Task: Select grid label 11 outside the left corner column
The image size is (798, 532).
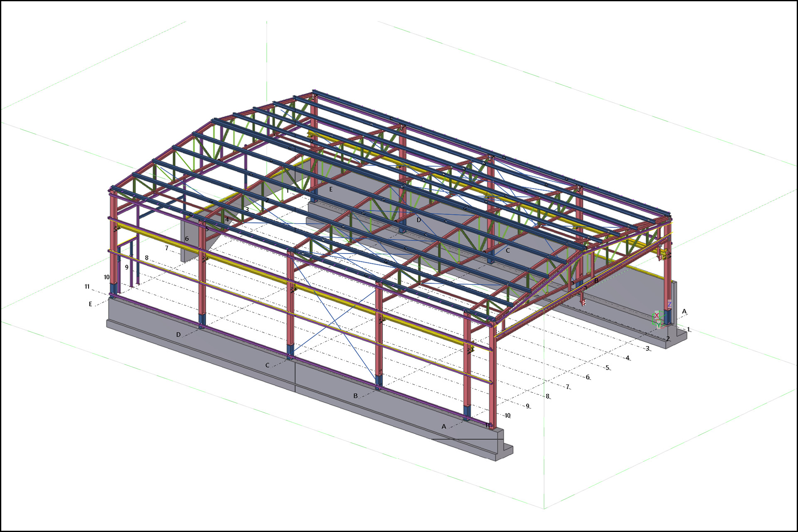Action: click(87, 287)
